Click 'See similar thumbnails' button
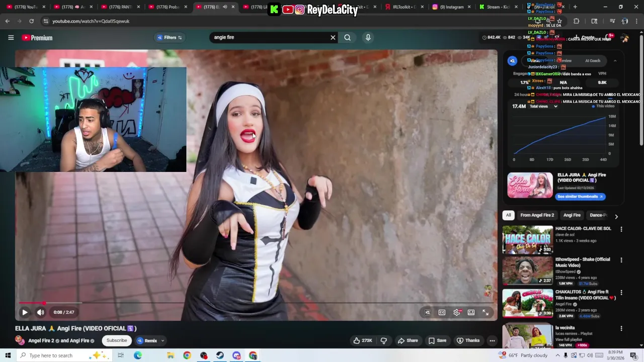The height and width of the screenshot is (362, 644). [580, 197]
